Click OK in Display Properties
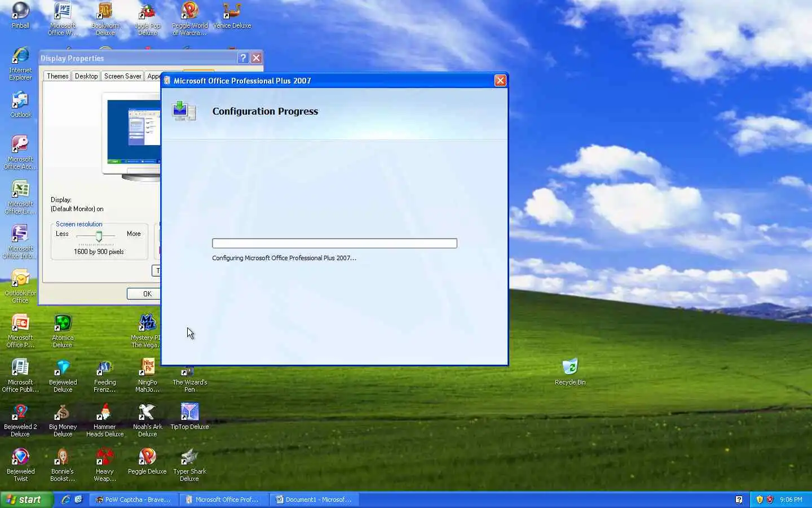The image size is (812, 508). coord(144,294)
